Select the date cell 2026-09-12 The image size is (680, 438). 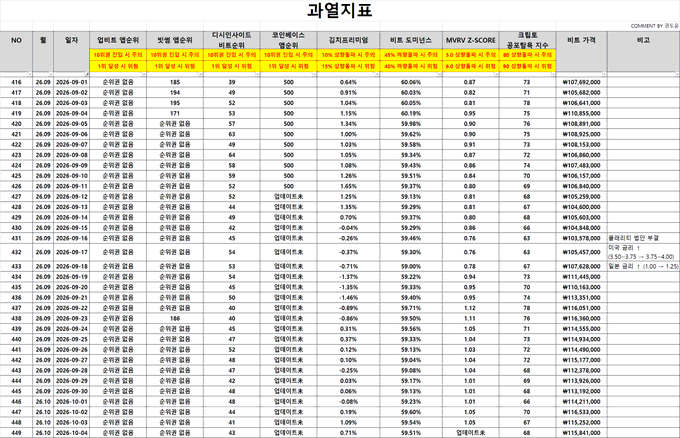tap(72, 196)
